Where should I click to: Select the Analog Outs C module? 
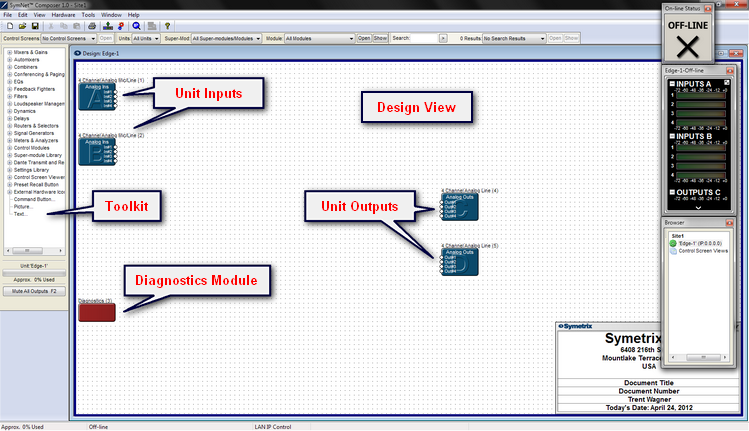[x=460, y=207]
